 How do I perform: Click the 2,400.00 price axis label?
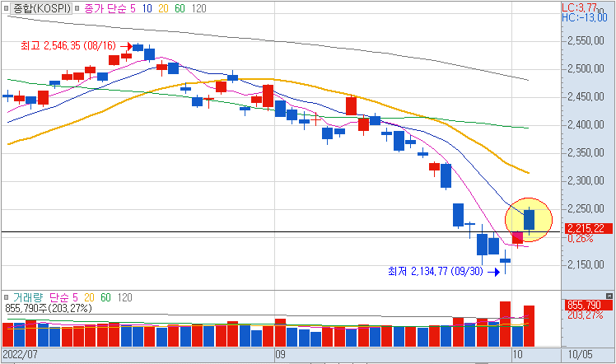586,125
